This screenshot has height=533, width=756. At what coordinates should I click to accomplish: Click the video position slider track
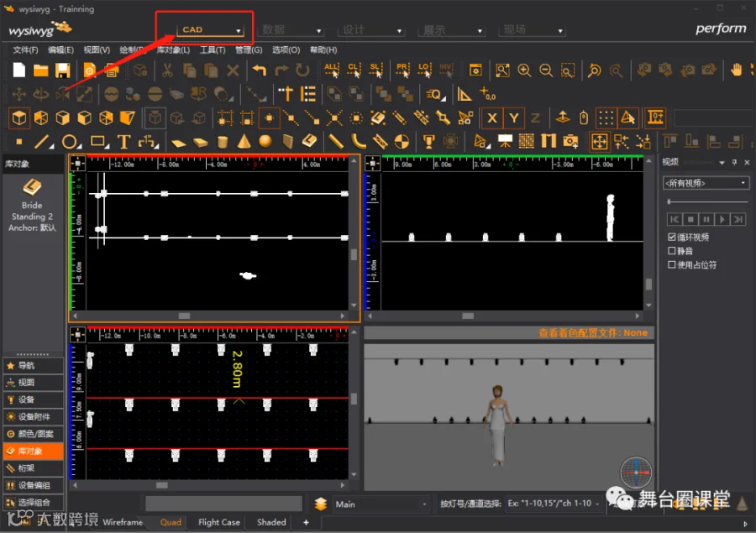706,201
